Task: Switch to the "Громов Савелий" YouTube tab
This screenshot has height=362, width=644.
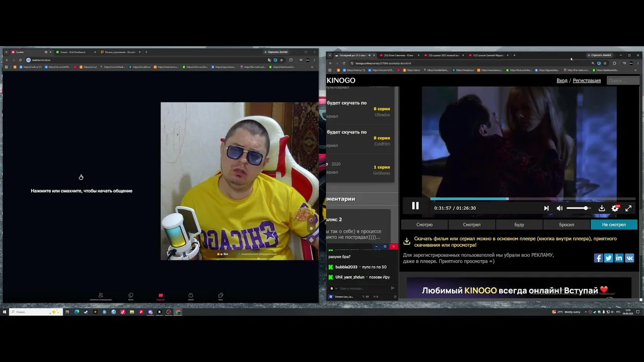Action: [488, 55]
